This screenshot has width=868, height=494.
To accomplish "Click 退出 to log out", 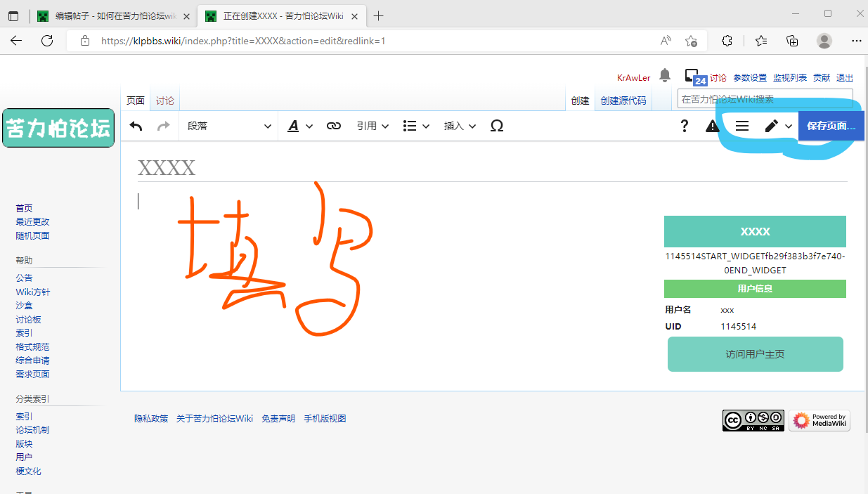I will click(x=845, y=78).
